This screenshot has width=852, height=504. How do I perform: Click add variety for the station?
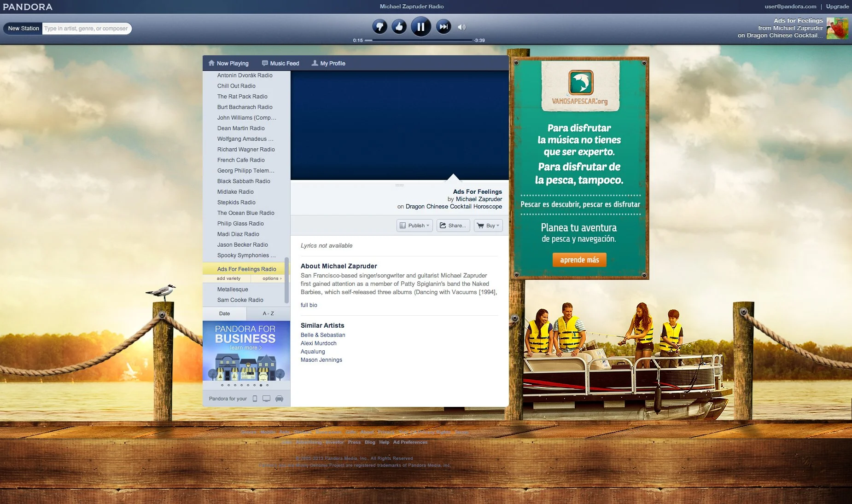click(228, 278)
